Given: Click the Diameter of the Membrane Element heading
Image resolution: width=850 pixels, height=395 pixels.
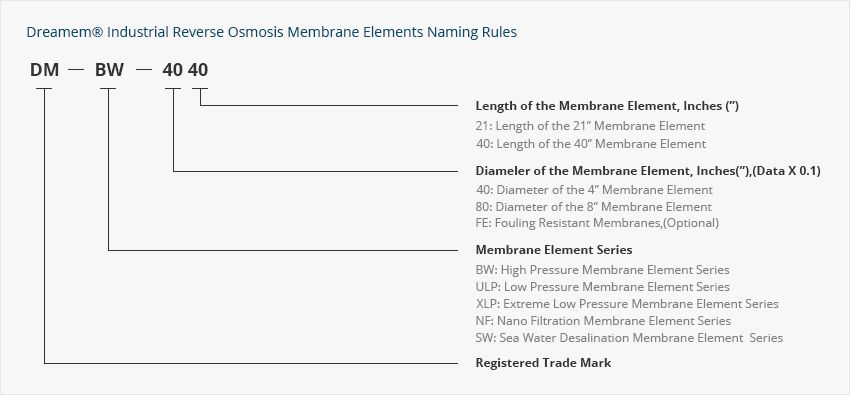Looking at the screenshot, I should pyautogui.click(x=648, y=171).
